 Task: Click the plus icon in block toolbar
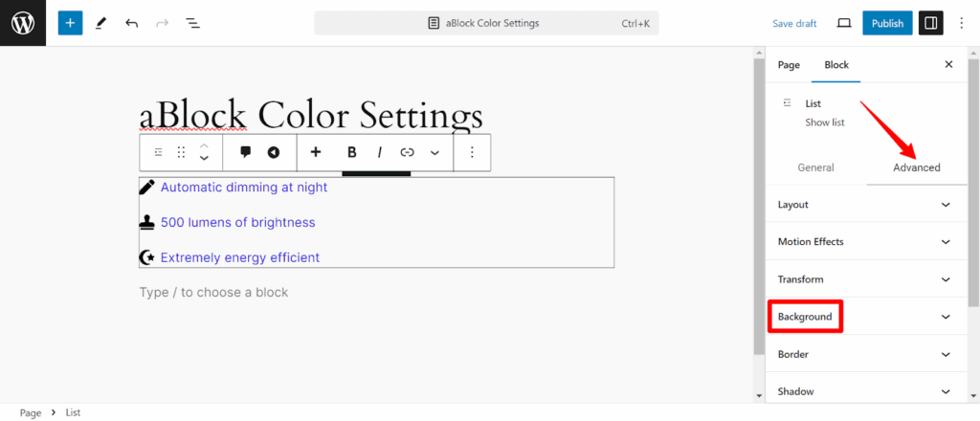point(316,152)
